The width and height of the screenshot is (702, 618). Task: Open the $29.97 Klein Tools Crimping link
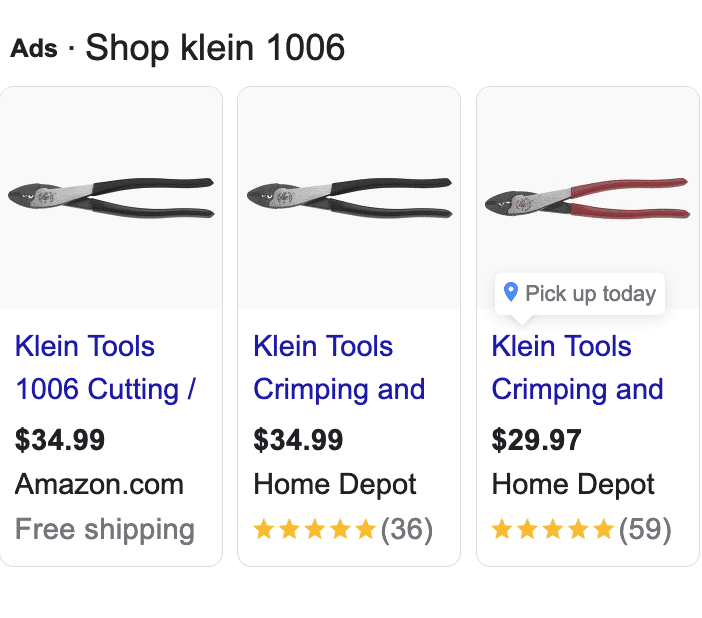tap(577, 367)
